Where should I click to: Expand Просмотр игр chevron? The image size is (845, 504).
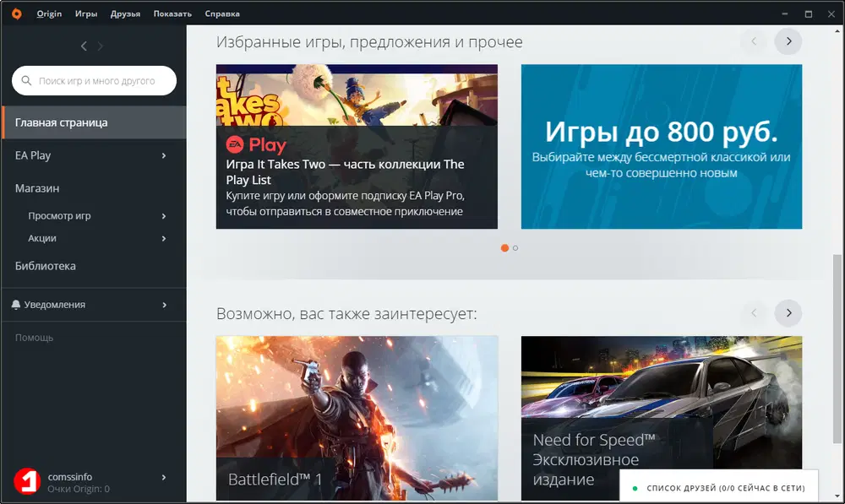point(164,216)
